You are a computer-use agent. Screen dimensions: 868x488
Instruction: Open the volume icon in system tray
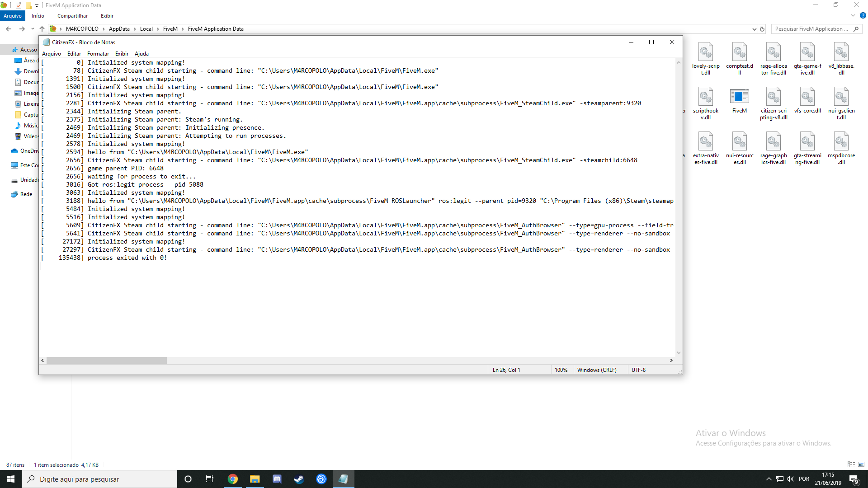point(790,479)
